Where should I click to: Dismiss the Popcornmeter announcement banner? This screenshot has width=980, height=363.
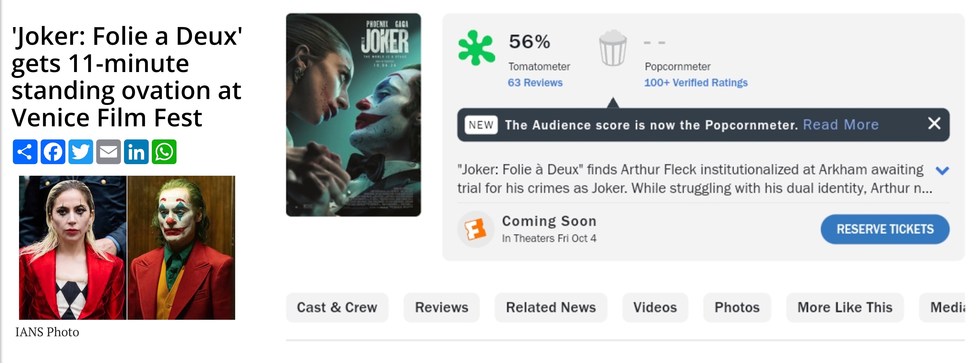(x=934, y=124)
